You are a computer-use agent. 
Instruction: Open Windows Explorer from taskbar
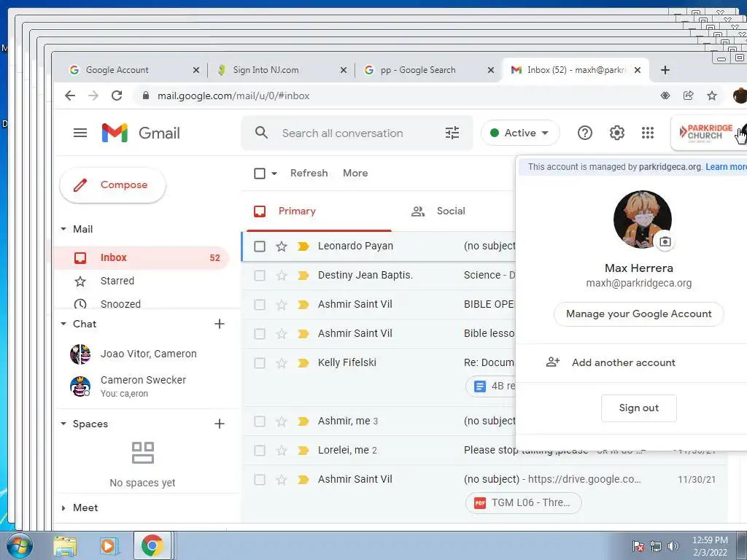[x=65, y=546]
